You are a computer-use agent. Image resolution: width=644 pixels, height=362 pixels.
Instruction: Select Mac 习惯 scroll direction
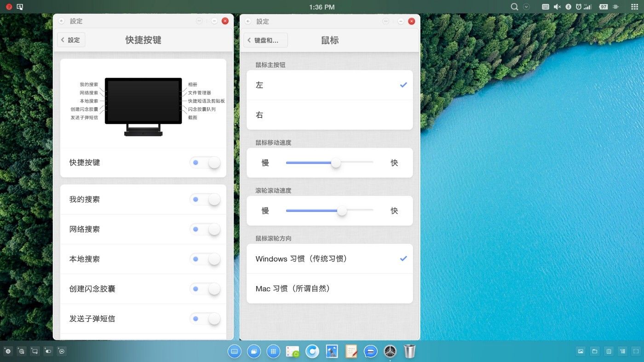tap(329, 288)
